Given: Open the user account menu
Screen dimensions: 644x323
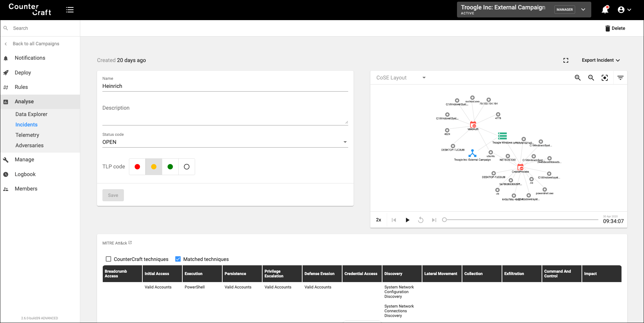Looking at the screenshot, I should pos(624,10).
